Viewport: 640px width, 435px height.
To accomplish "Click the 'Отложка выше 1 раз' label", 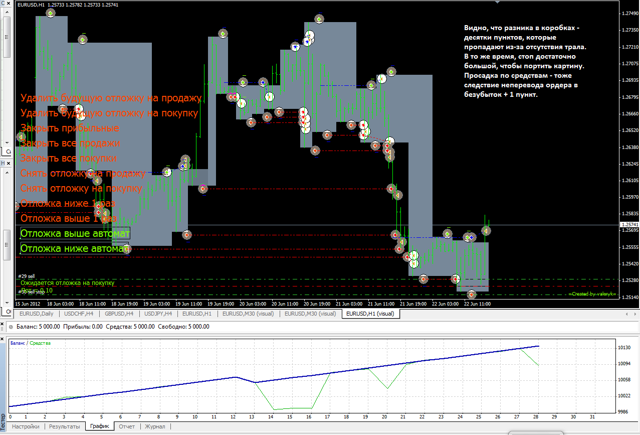I will pyautogui.click(x=68, y=218).
